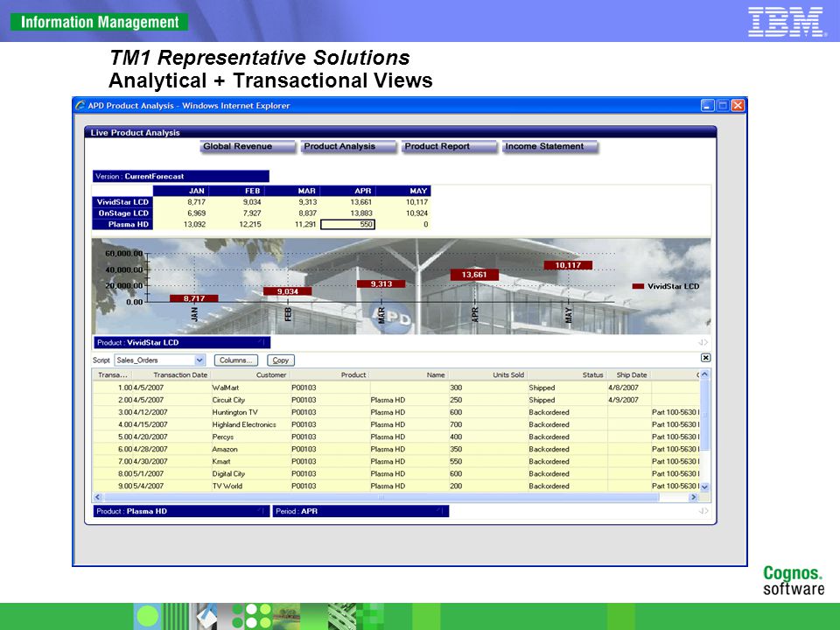Click the 9,034 FEB chart bar label

(x=287, y=291)
